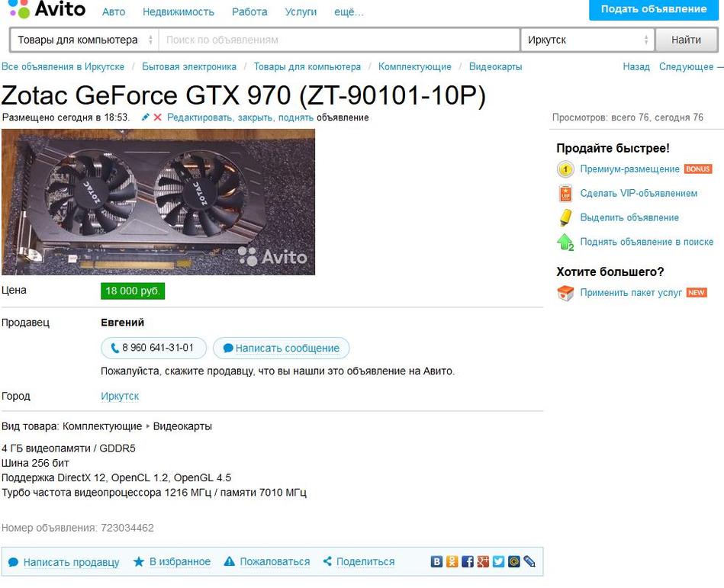
Task: Share via Odnoklassniki icon
Action: [452, 561]
